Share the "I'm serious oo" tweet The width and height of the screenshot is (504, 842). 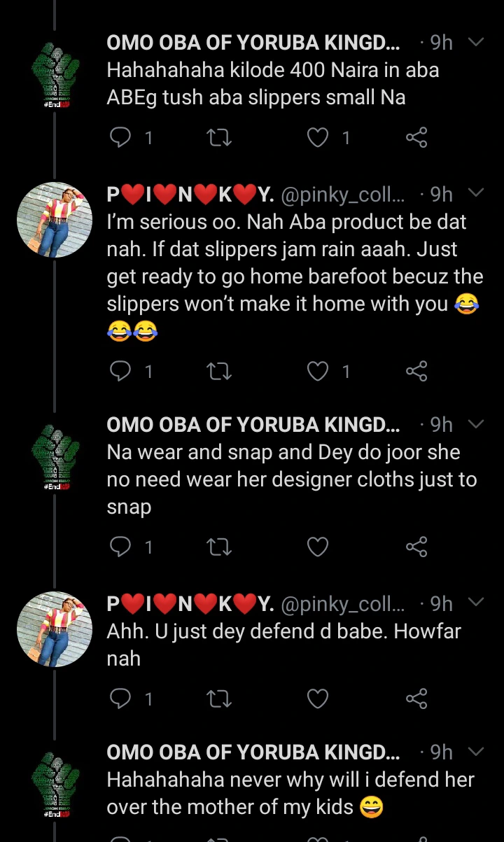point(416,371)
